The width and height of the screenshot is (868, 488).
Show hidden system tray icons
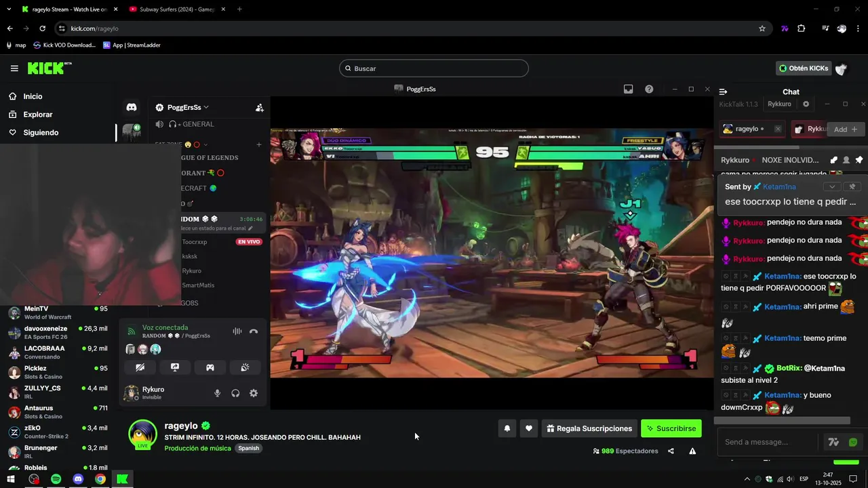(747, 479)
